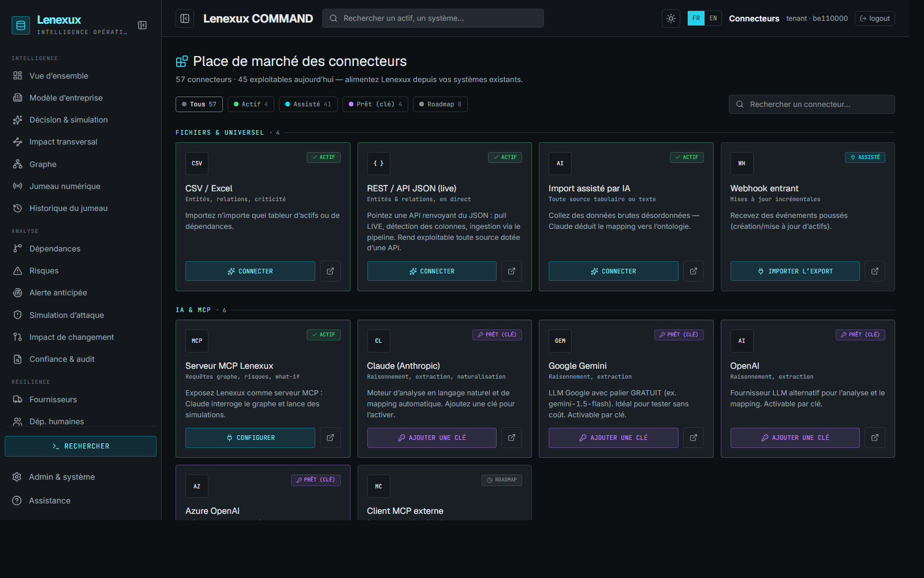Image resolution: width=924 pixels, height=578 pixels.
Task: Go to Décision & simulation
Action: tap(80, 120)
